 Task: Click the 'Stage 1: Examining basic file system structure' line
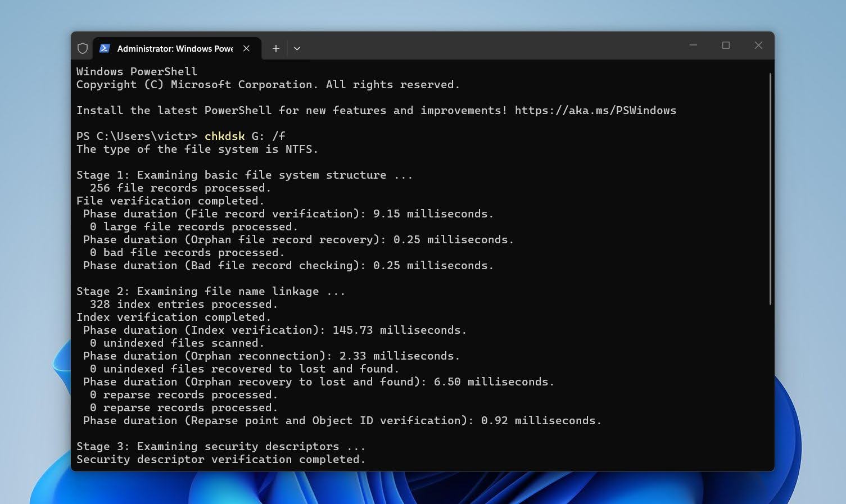coord(243,175)
